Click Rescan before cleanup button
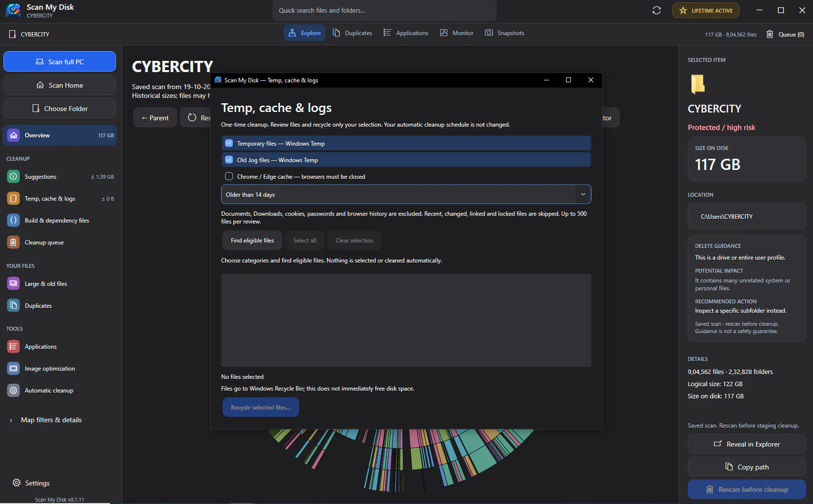This screenshot has width=813, height=504. (x=747, y=489)
